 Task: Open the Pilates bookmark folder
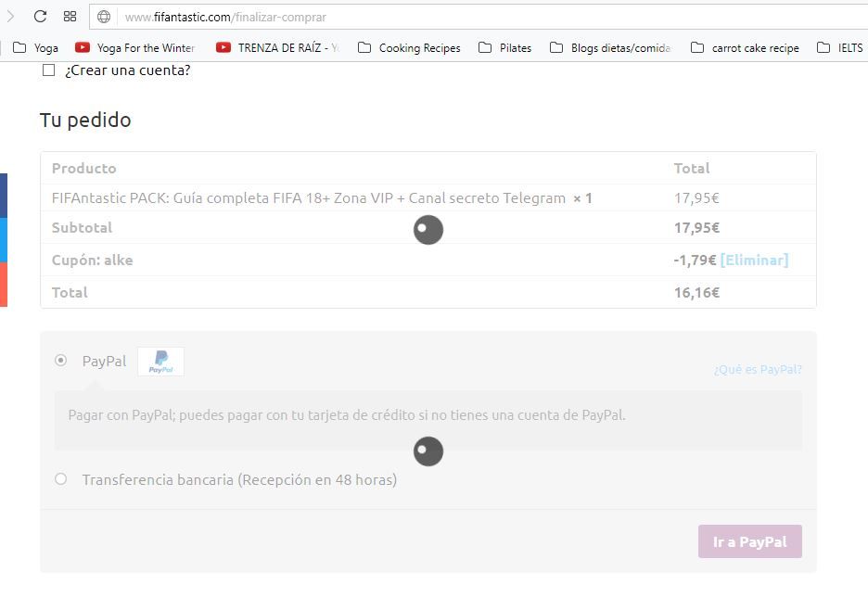click(x=504, y=47)
